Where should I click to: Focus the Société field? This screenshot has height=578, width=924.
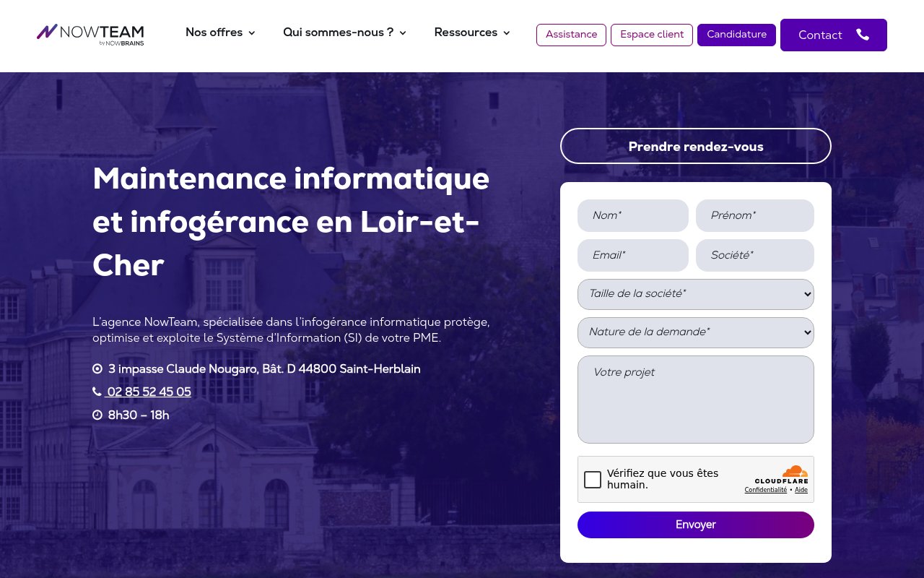tap(755, 255)
